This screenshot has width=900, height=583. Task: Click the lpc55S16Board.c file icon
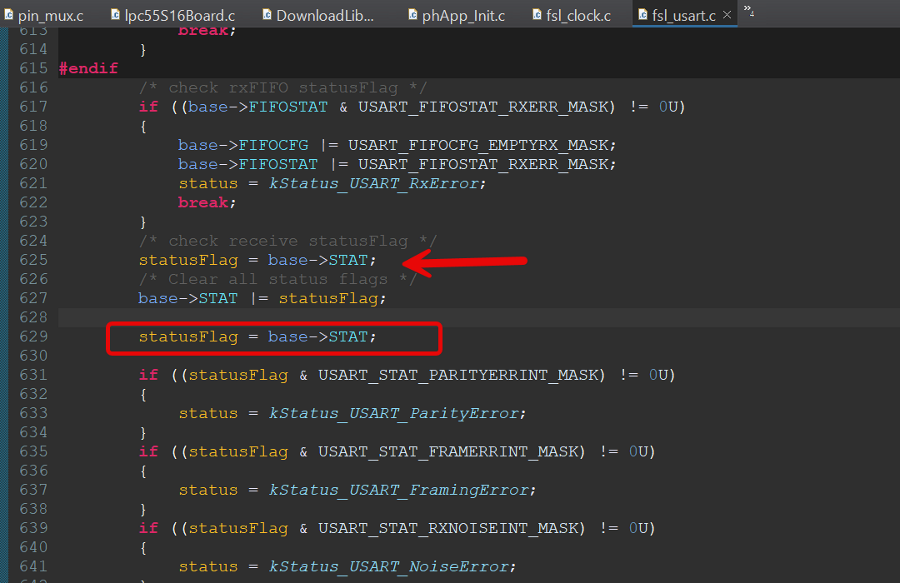pos(115,14)
